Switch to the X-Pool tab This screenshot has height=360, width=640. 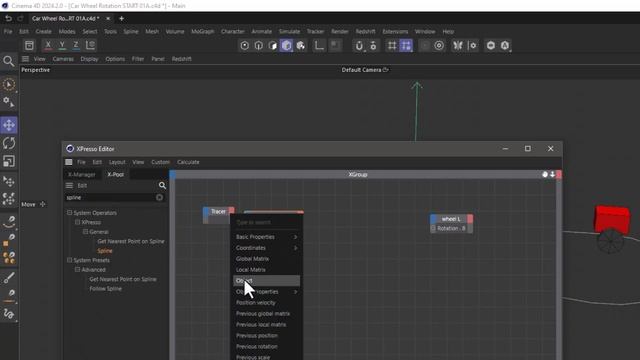(x=116, y=174)
